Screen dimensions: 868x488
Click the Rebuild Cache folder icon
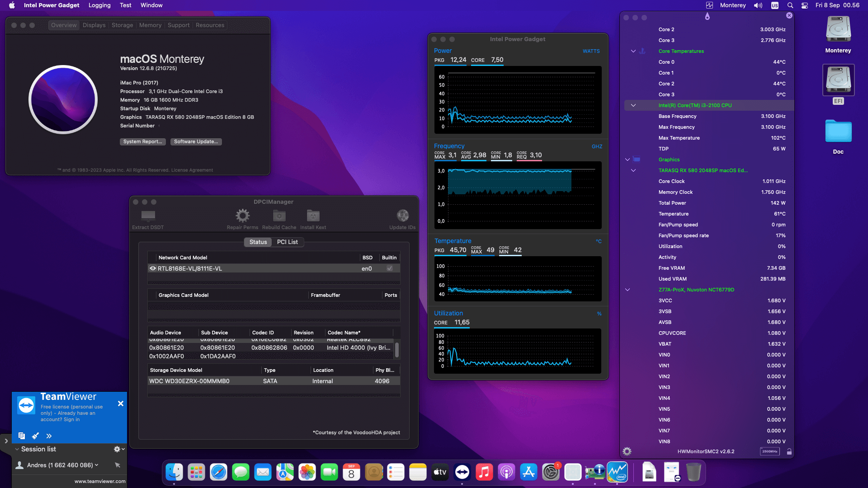click(279, 216)
